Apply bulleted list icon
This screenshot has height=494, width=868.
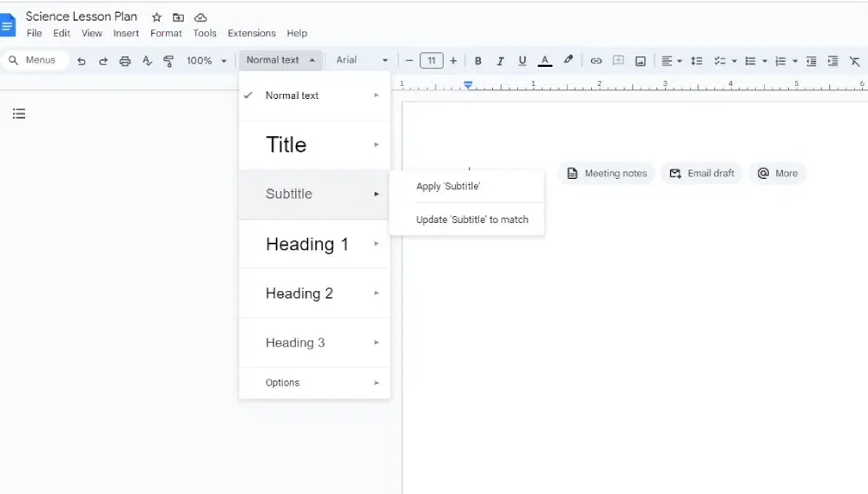click(751, 61)
